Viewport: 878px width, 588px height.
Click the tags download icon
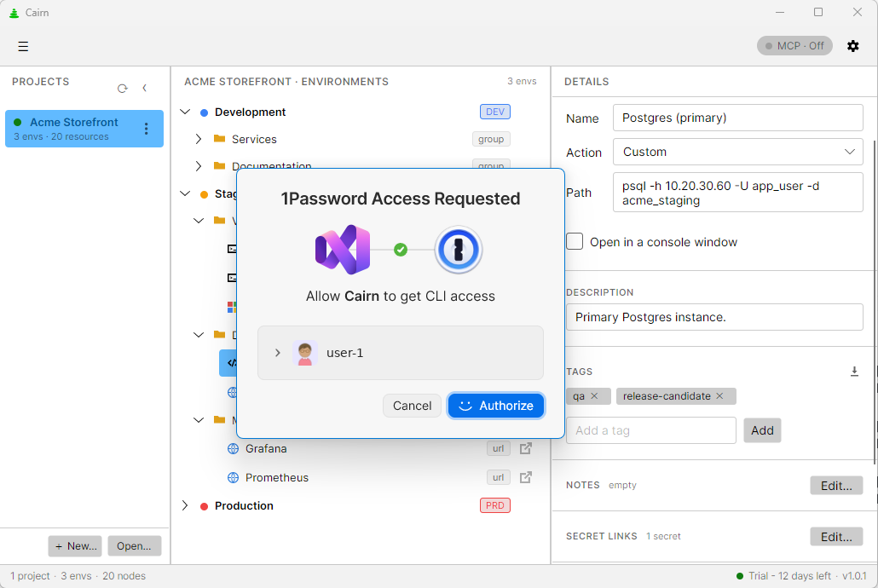(854, 372)
